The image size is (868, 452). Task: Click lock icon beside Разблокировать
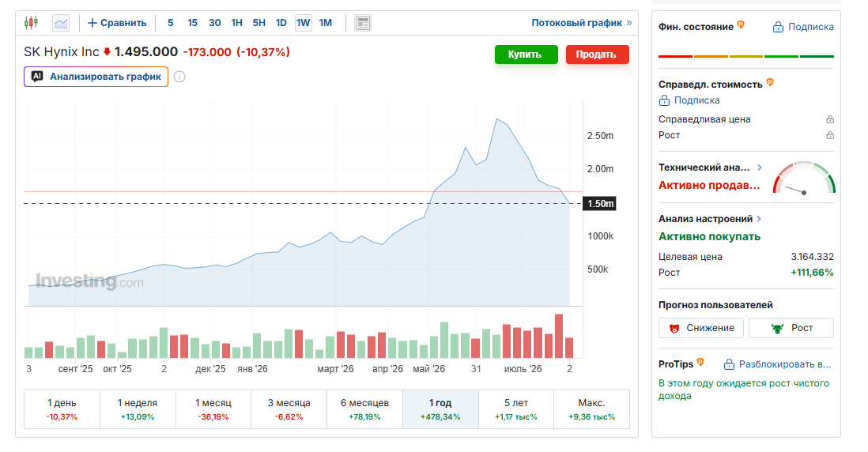729,364
